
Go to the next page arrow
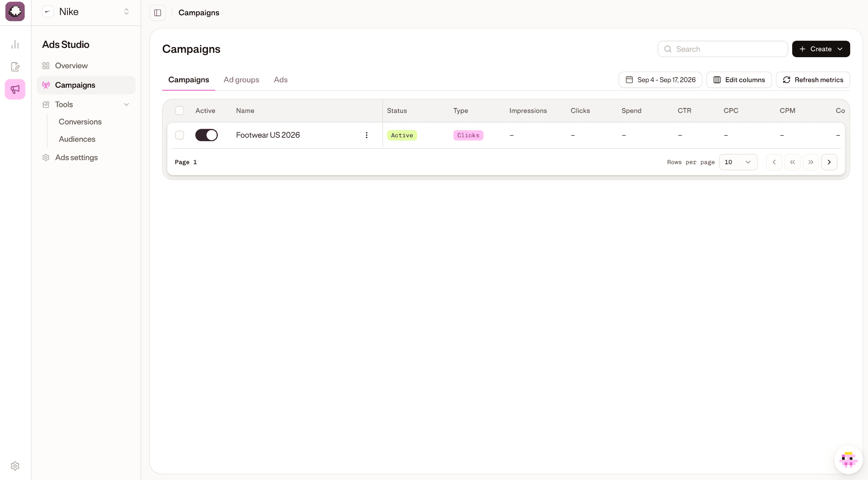[x=829, y=162]
